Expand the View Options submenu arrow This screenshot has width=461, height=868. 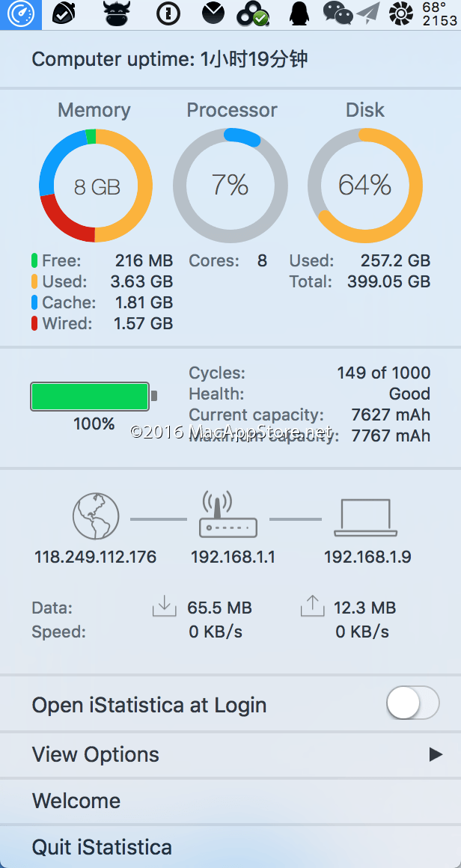(x=436, y=754)
